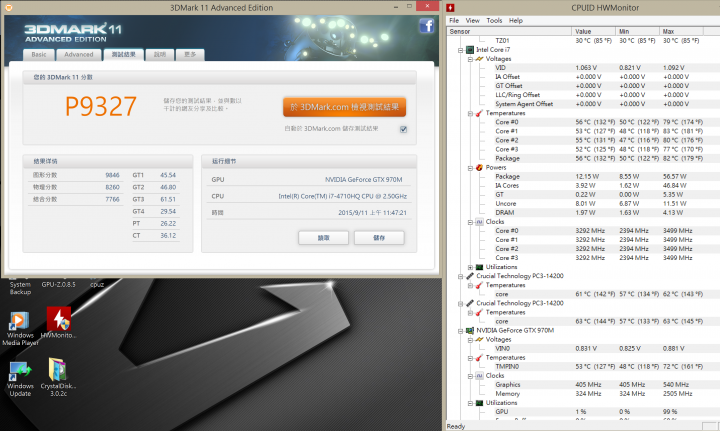This screenshot has width=720, height=431.
Task: Collapse NVIDIA GeForce GTX 970M tree node
Action: click(461, 331)
